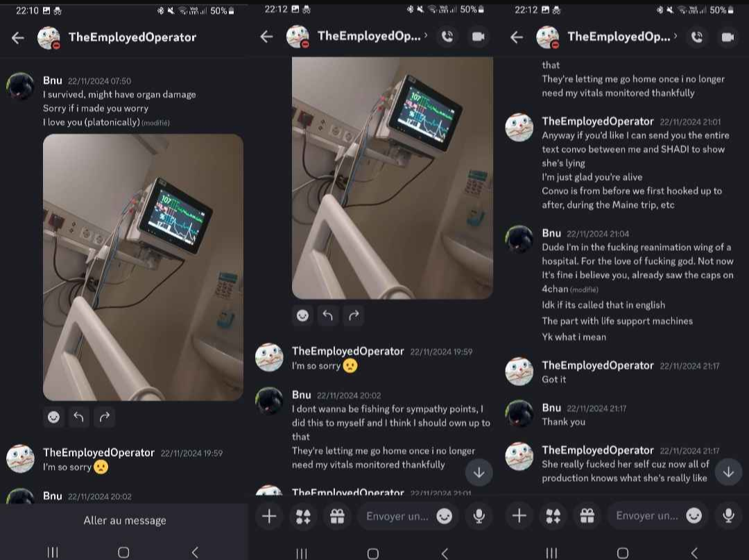Tap plus attachment button in middle chat
Screen dimensions: 749x560
tap(269, 516)
